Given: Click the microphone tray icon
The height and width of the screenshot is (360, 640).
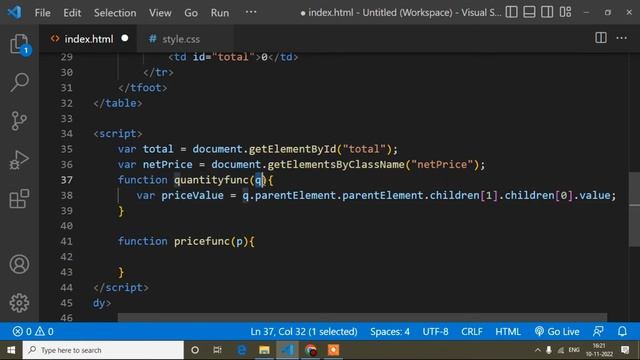Looking at the screenshot, I should (549, 350).
